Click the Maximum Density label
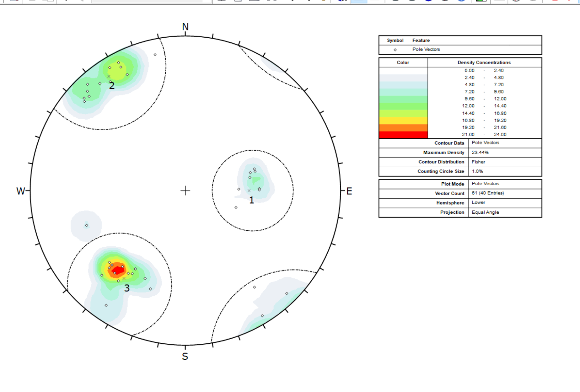The height and width of the screenshot is (392, 580). [x=443, y=153]
